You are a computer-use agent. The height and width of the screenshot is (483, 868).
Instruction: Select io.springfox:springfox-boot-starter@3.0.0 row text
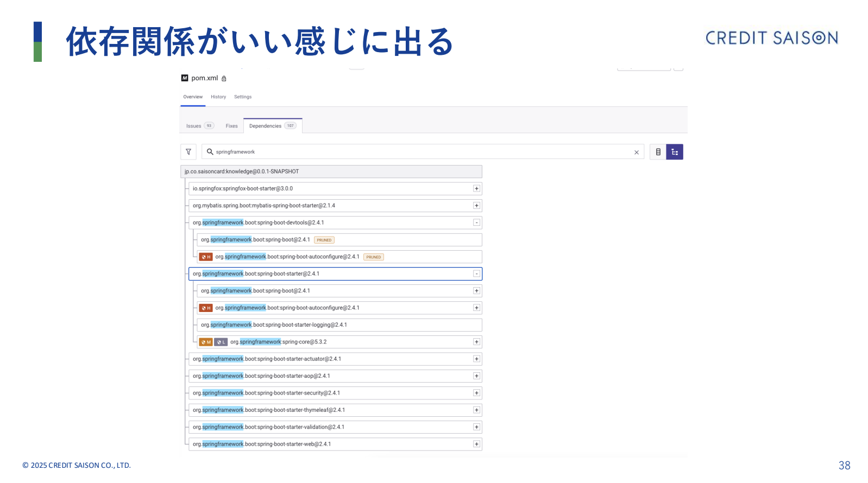coord(243,189)
